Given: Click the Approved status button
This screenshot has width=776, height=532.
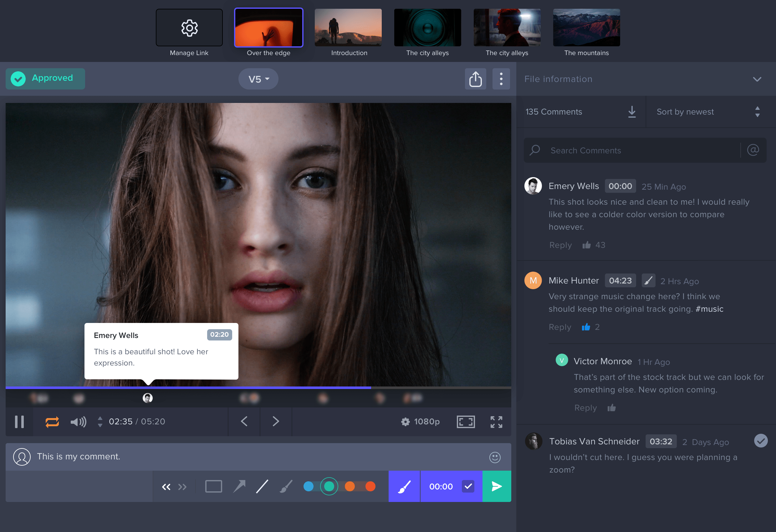Looking at the screenshot, I should pyautogui.click(x=45, y=79).
